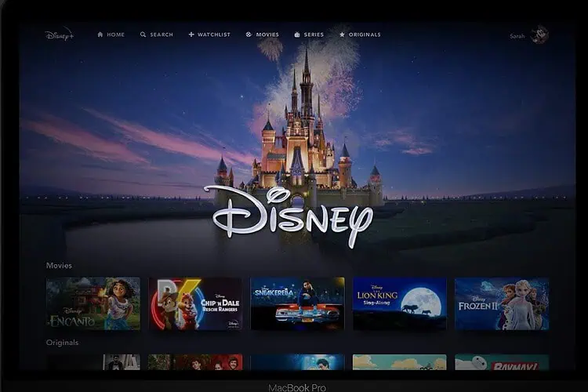Viewport: 588px width, 392px height.
Task: Click the Home house icon
Action: (100, 34)
